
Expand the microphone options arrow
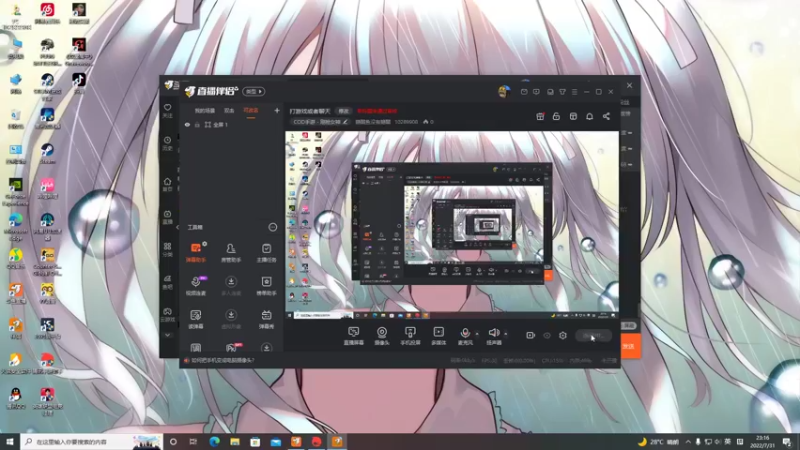point(477,334)
